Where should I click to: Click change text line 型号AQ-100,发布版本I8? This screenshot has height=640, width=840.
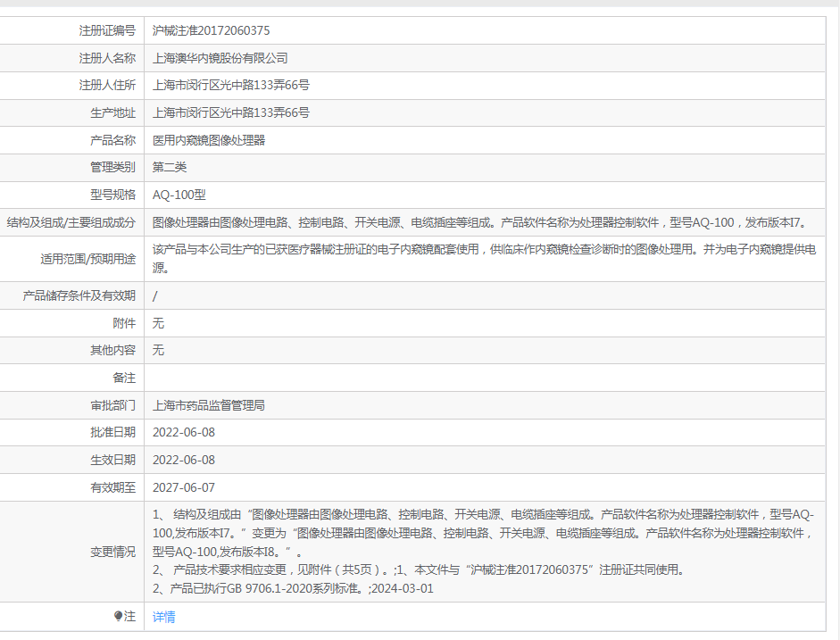tap(227, 552)
